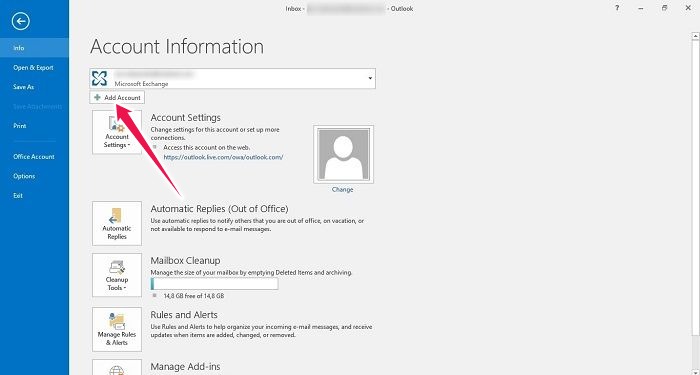Open the Info tab in sidebar
This screenshot has height=375, width=700.
click(34, 48)
